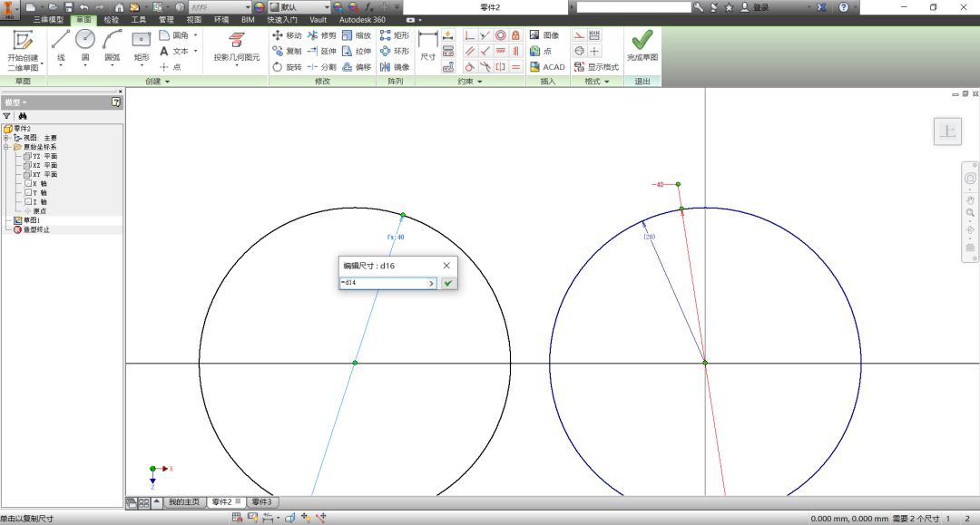
Task: Apply the concentric constraint icon
Action: (500, 35)
